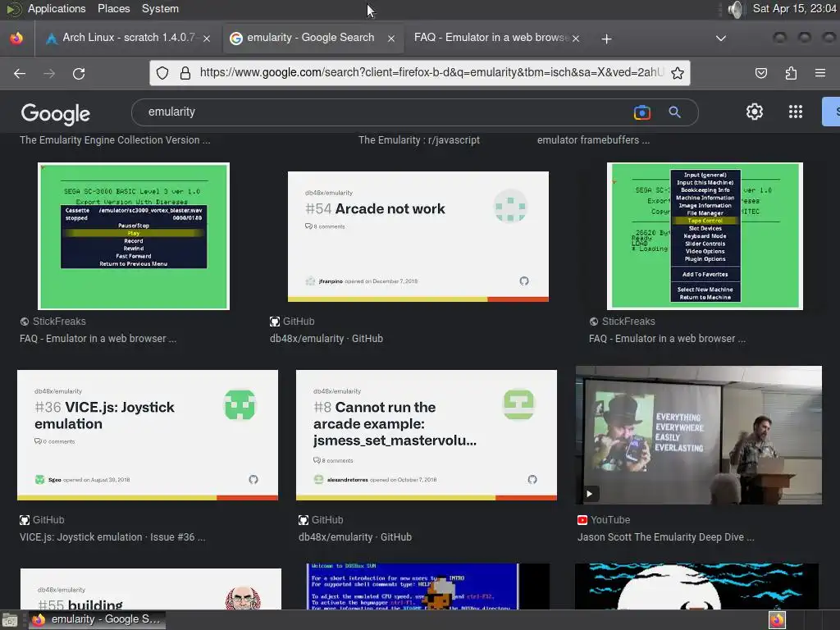Select the emularity Google Search tab
Viewport: 840px width, 630px height.
(313, 38)
